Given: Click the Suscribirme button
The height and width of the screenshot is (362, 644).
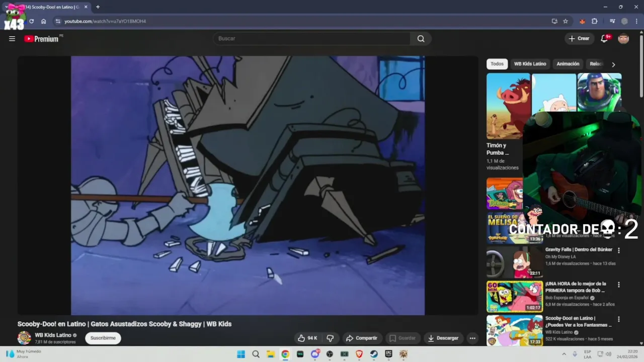Looking at the screenshot, I should point(103,338).
